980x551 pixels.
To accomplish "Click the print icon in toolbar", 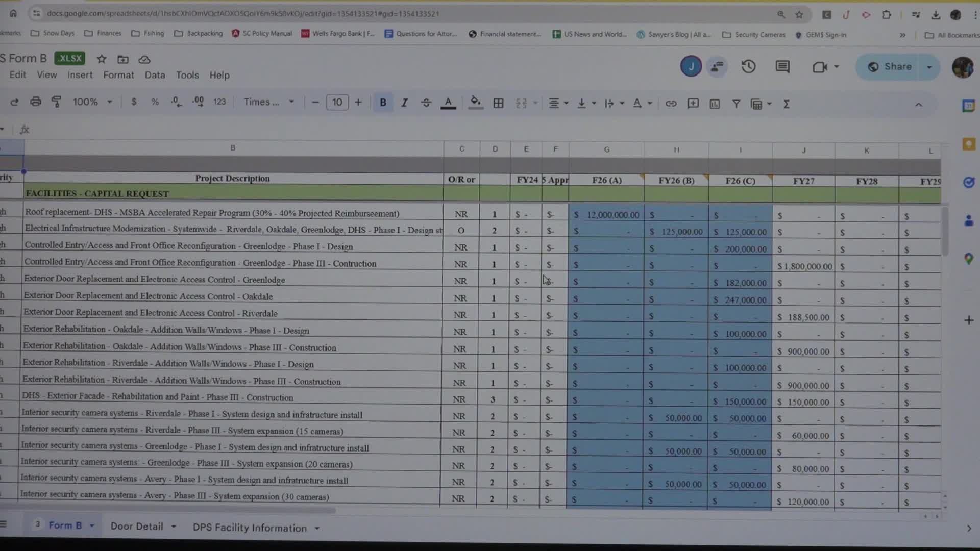I will coord(35,102).
